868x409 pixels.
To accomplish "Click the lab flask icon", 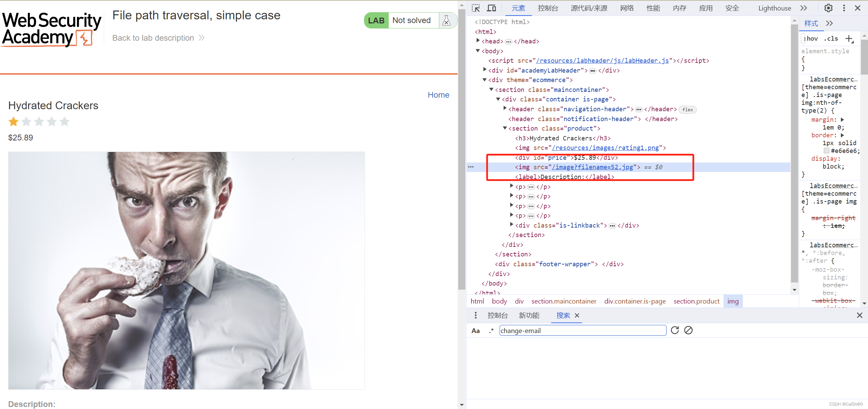I will [446, 21].
